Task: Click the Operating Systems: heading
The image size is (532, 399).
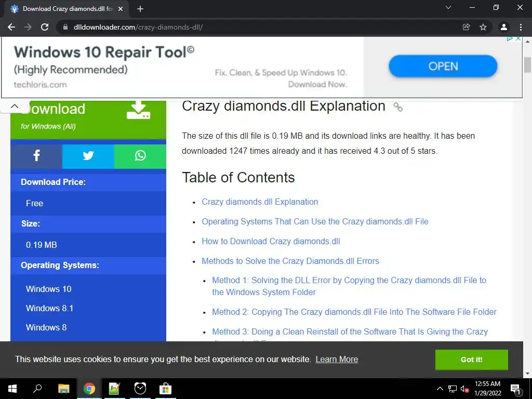Action: coord(60,265)
